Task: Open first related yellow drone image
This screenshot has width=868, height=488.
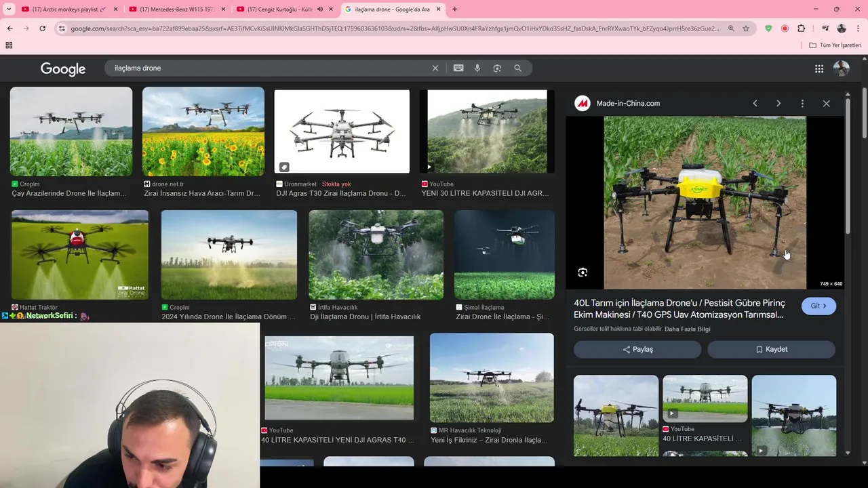Action: (x=616, y=415)
